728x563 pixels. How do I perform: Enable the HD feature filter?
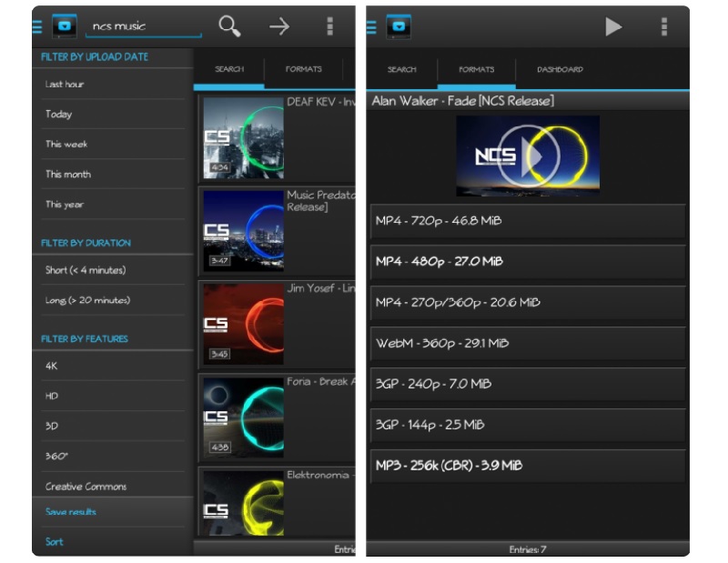pos(113,396)
